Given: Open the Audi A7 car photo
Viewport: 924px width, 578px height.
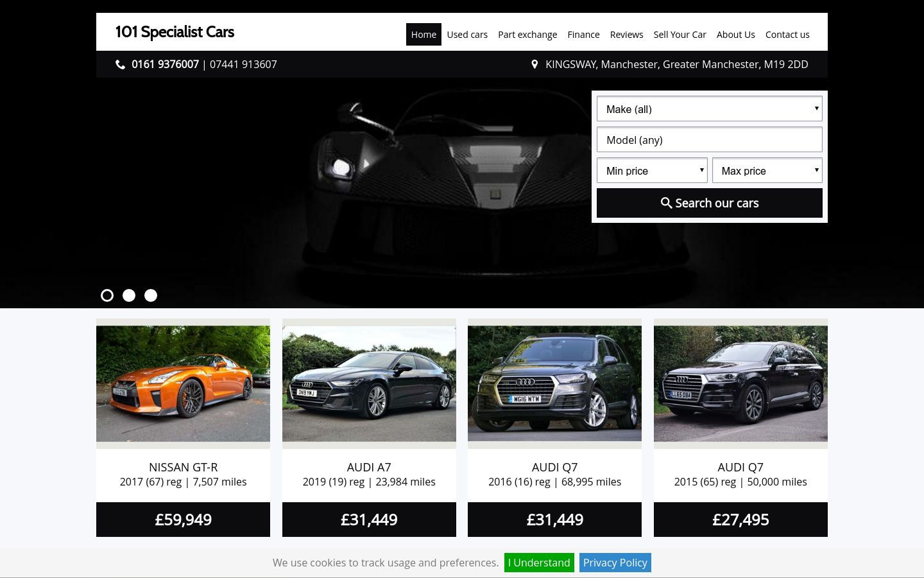Looking at the screenshot, I should pos(369,383).
